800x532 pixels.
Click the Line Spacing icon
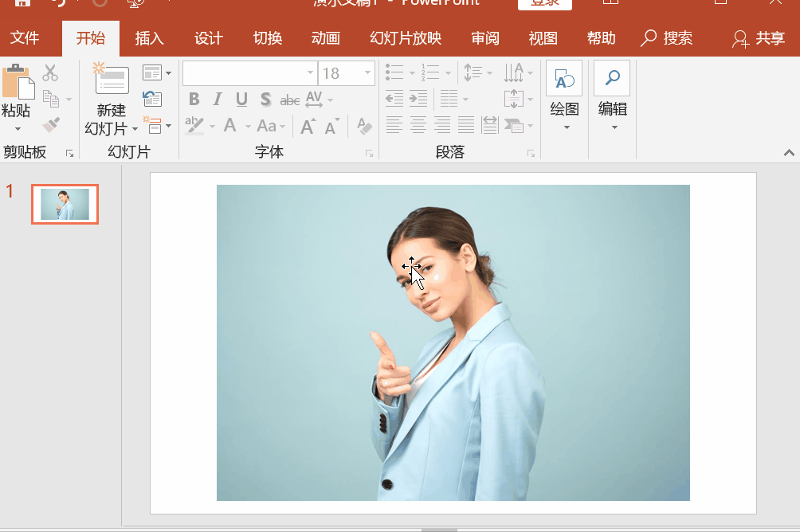(x=473, y=72)
